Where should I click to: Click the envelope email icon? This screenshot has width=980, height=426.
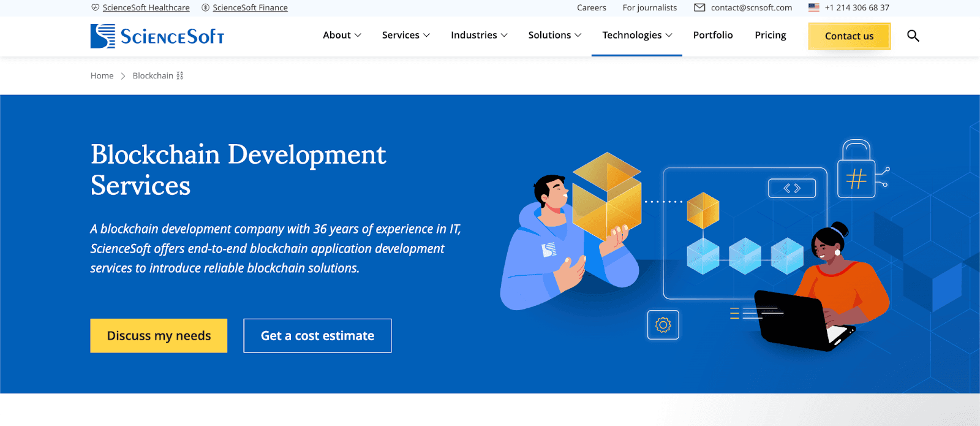coord(699,7)
